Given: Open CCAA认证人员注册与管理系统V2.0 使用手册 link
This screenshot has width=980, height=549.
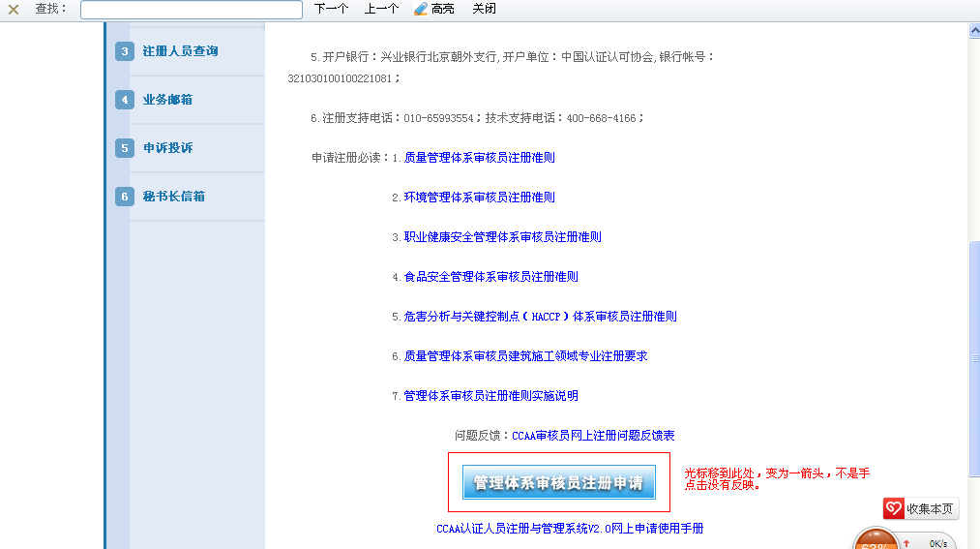Looking at the screenshot, I should click(570, 529).
